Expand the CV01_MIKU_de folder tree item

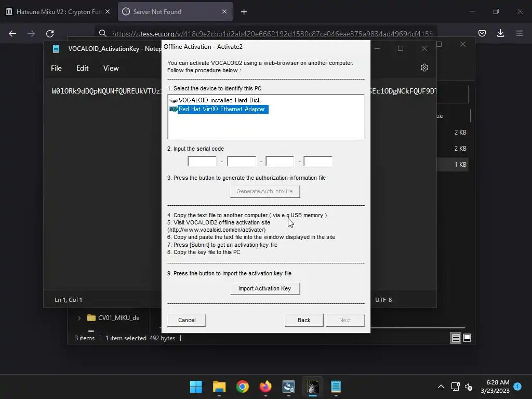[x=79, y=318]
